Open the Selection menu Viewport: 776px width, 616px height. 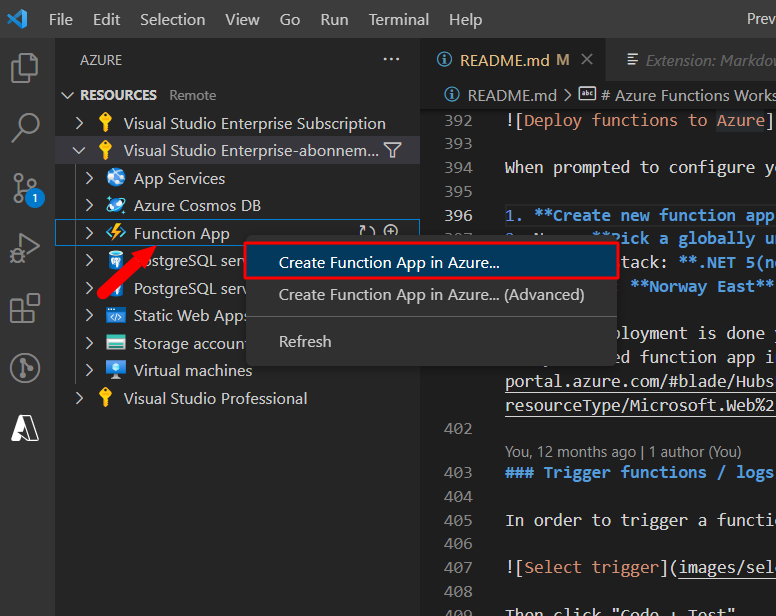(x=172, y=19)
